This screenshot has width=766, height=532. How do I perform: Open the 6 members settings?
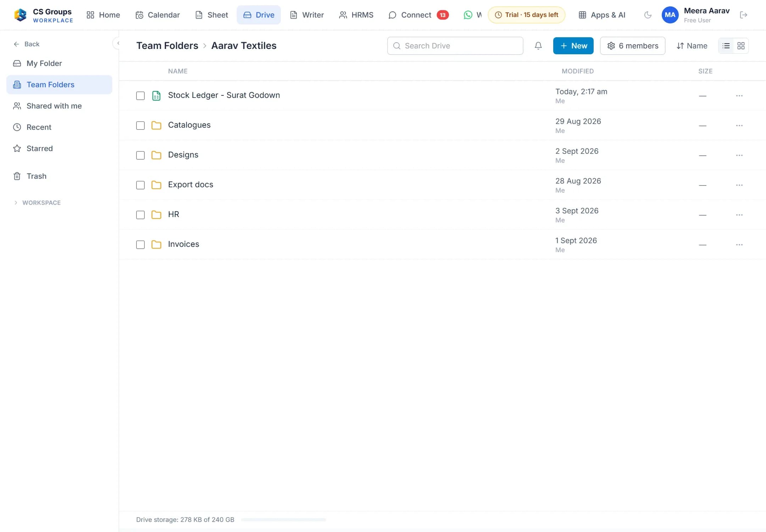coord(632,46)
